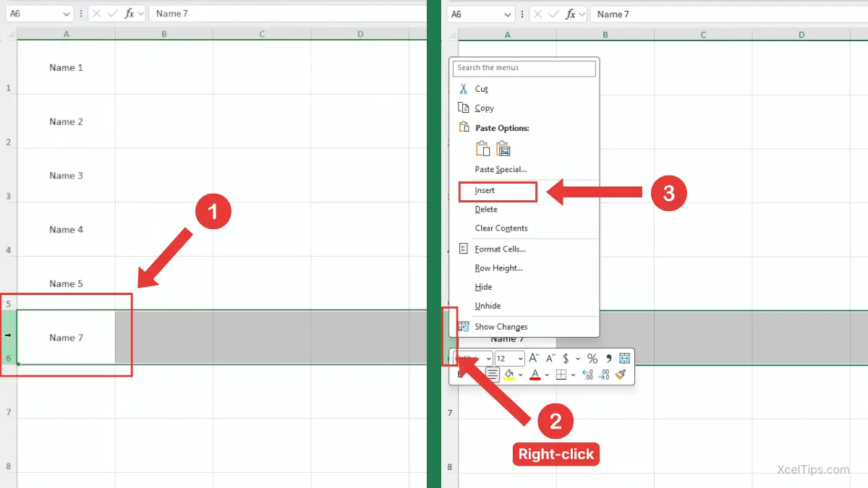Screen dimensions: 868x488
Task: Select the Format Painter brush icon
Action: coord(621,374)
